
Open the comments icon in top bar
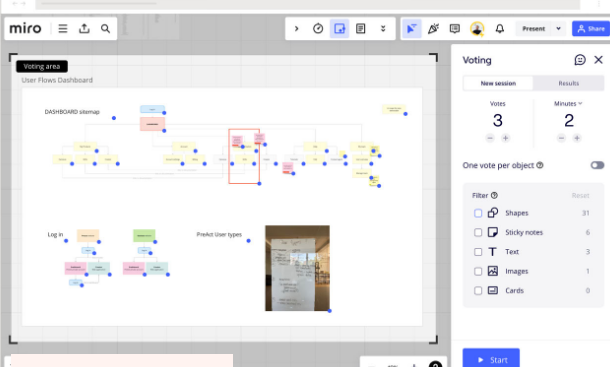pyautogui.click(x=454, y=28)
